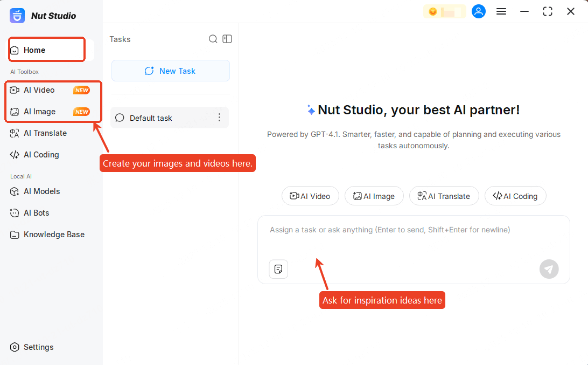Open the notes attachment option in the chat box
This screenshot has height=365, width=588.
pos(278,269)
